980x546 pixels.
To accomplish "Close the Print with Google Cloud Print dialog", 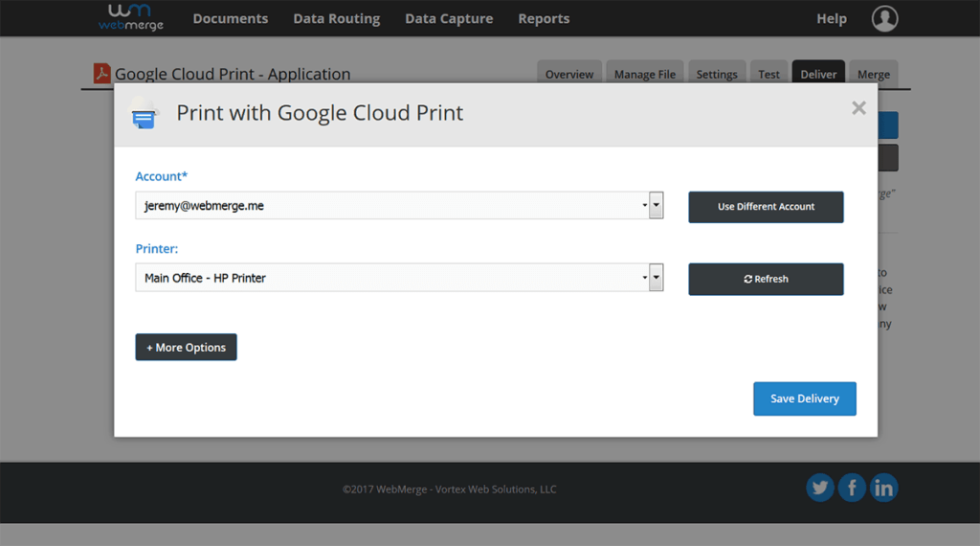I will (x=858, y=107).
